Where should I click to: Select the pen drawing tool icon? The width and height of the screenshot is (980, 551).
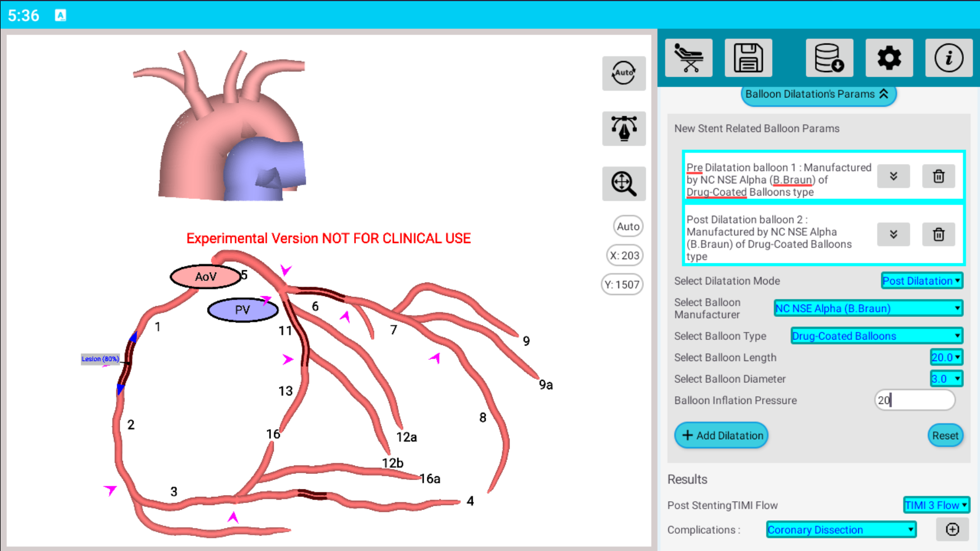pos(624,129)
